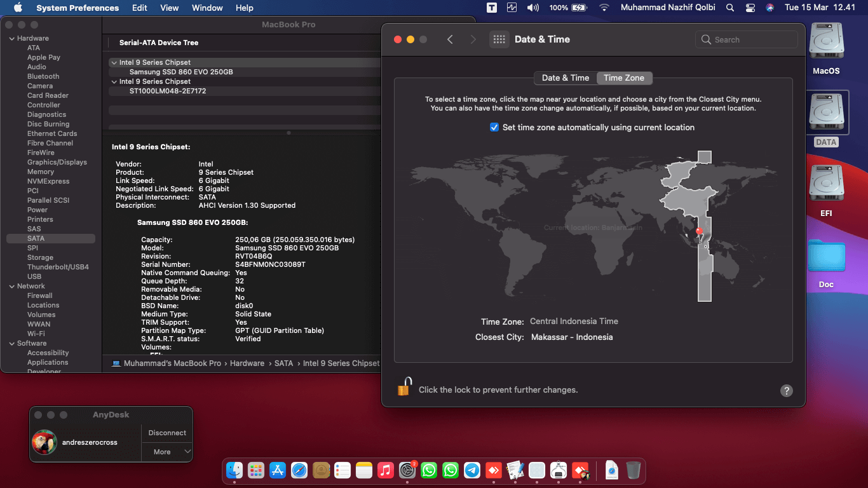The height and width of the screenshot is (488, 868).
Task: Select Graphics/Displays in the sidebar
Action: click(57, 162)
